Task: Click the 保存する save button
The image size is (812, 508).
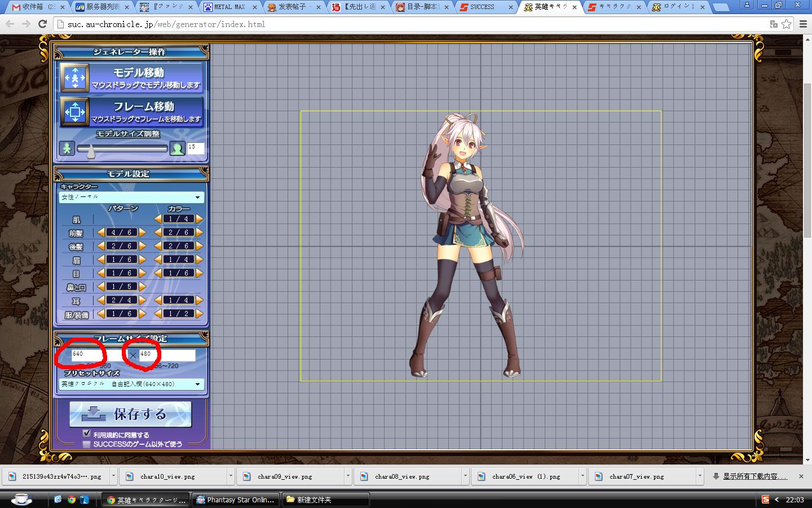Action: coord(131,414)
